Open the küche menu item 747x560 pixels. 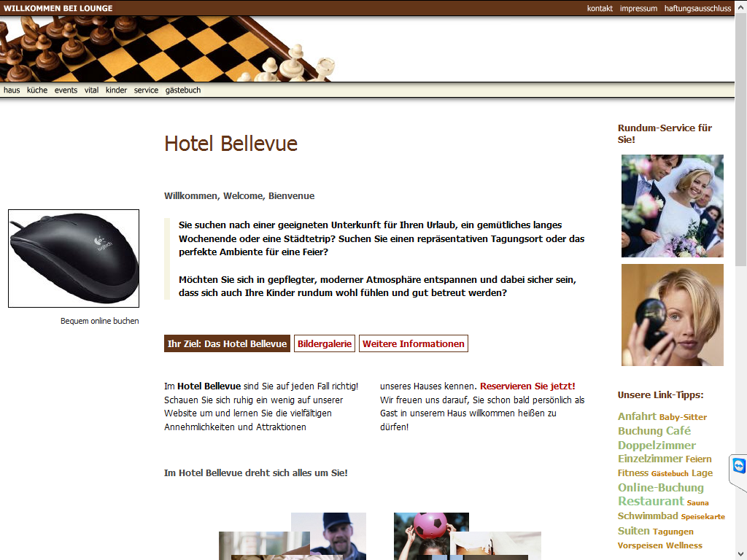(37, 90)
